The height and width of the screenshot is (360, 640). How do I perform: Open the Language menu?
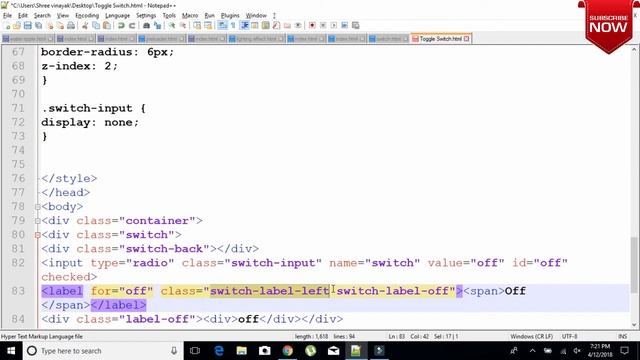click(x=118, y=16)
